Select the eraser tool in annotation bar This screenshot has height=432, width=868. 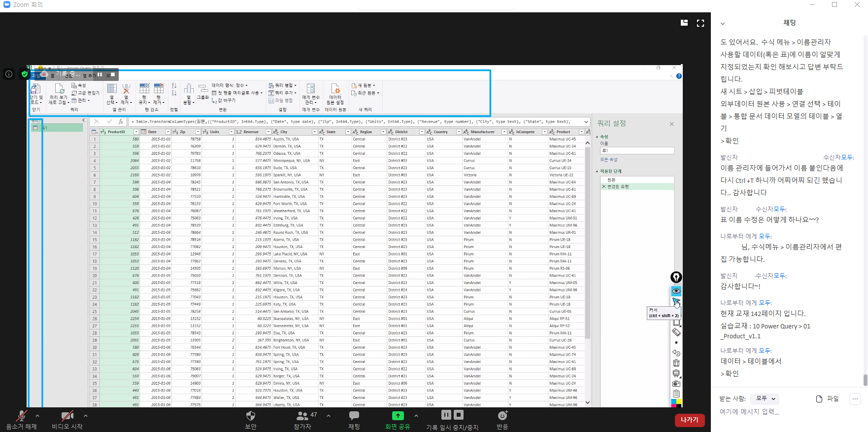click(x=676, y=332)
